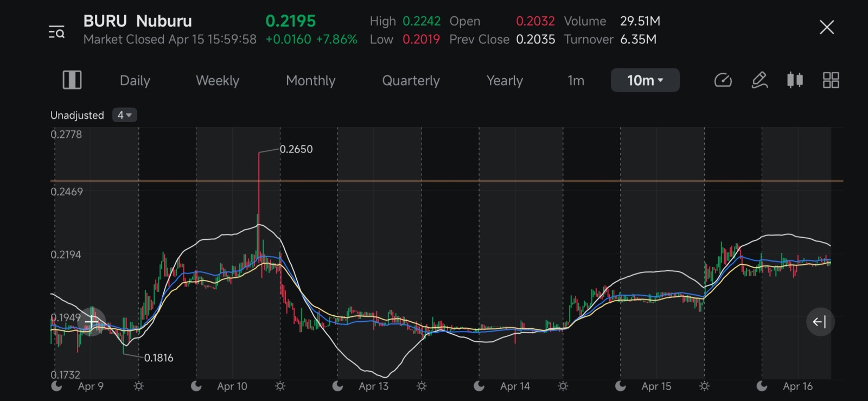Click the 0.1732 axis price label

click(x=65, y=375)
